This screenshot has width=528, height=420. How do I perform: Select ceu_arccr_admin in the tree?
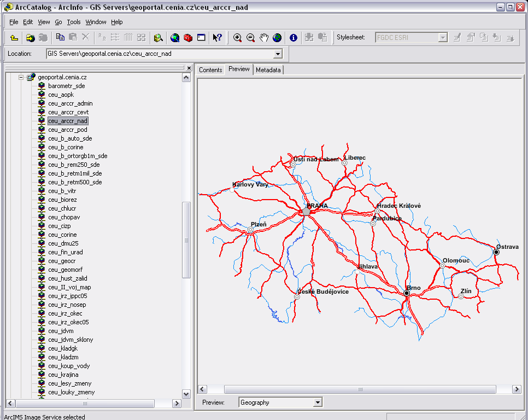pyautogui.click(x=71, y=103)
